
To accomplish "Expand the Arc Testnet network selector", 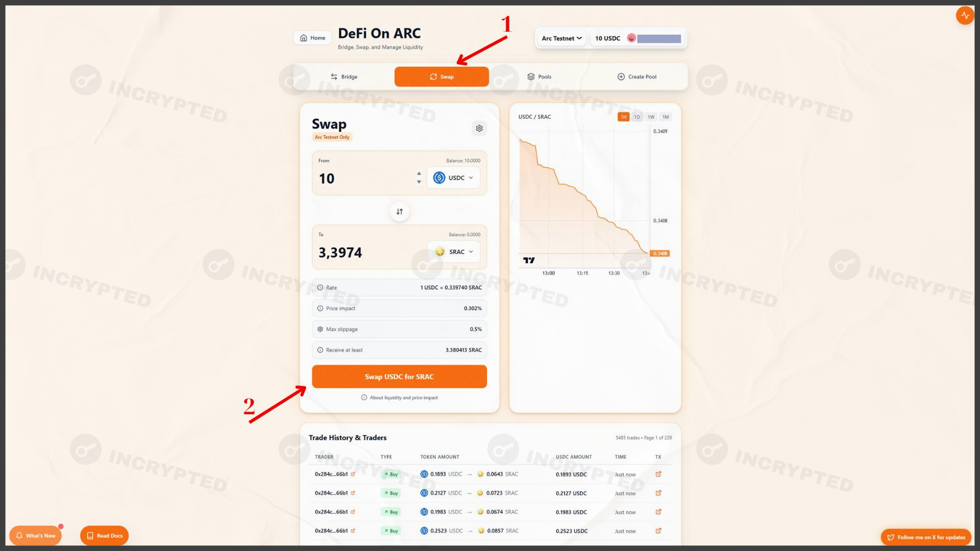I will (561, 38).
